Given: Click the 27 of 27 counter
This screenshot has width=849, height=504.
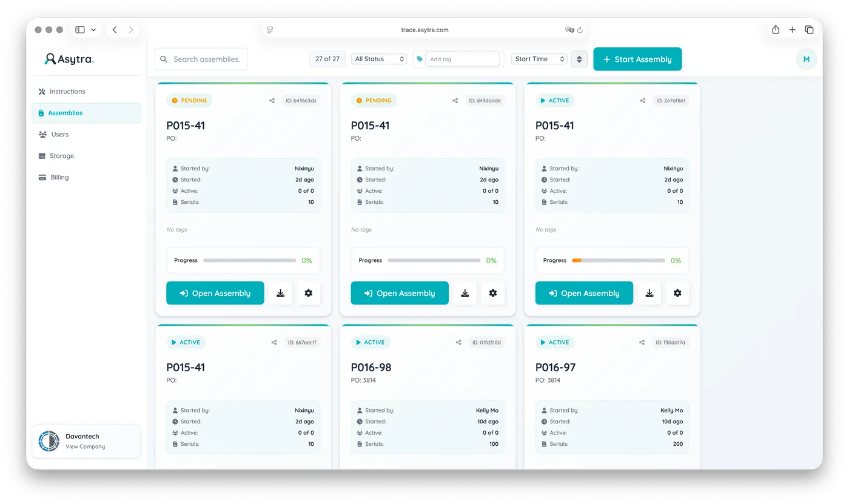Looking at the screenshot, I should coord(327,59).
